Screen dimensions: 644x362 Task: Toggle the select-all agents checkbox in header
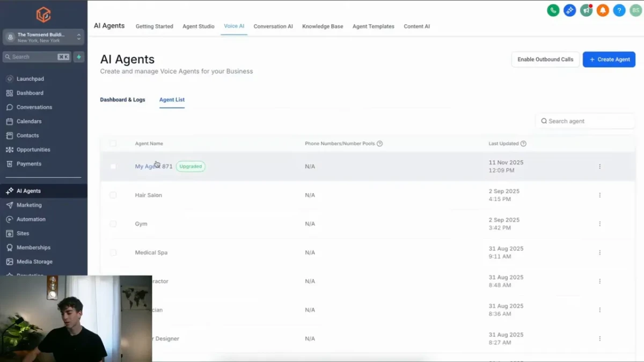113,144
